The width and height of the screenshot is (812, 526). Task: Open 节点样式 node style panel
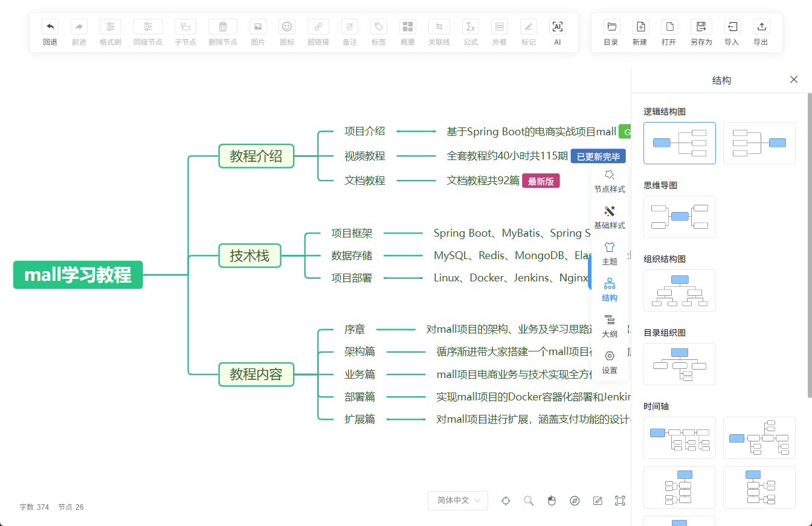pyautogui.click(x=610, y=181)
